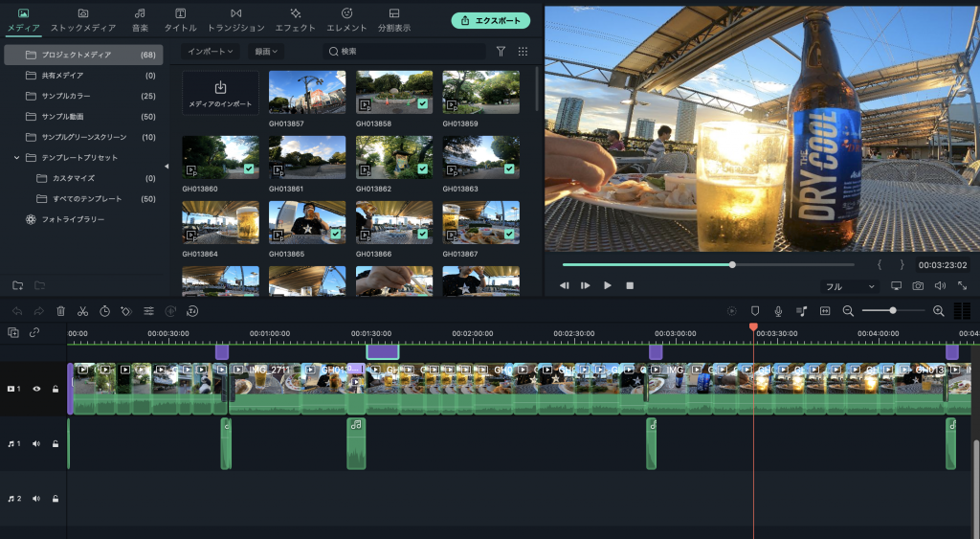
Task: Open the トランジション tab
Action: tap(235, 20)
